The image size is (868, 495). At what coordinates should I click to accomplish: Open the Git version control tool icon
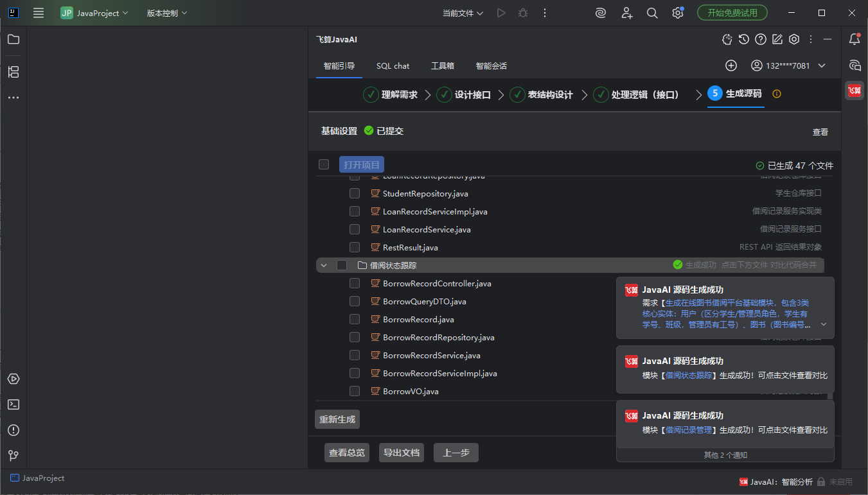tap(13, 456)
